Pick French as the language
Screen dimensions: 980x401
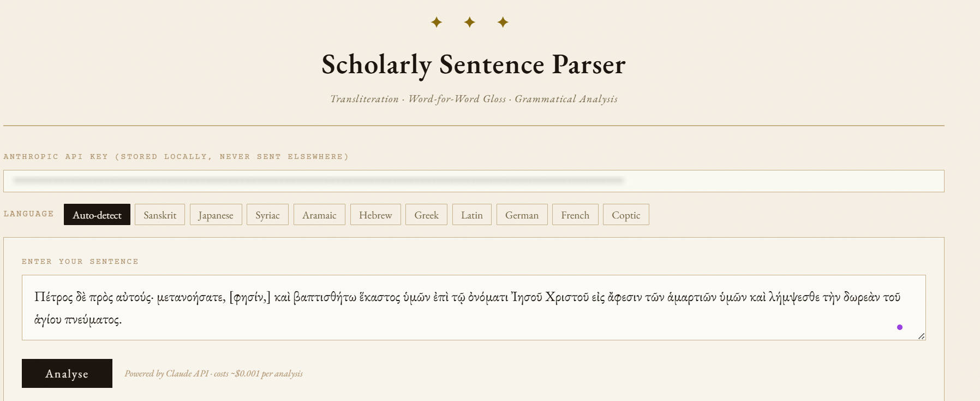click(575, 215)
